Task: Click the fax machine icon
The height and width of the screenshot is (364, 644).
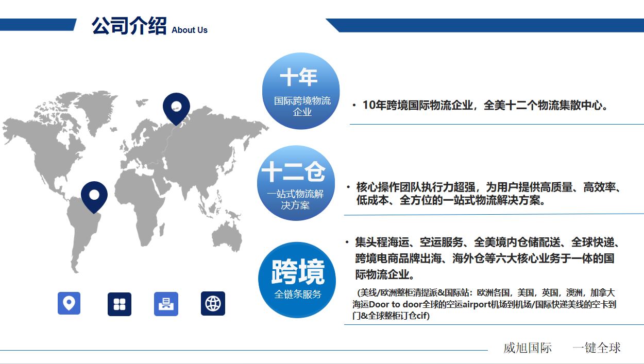Action: click(166, 304)
